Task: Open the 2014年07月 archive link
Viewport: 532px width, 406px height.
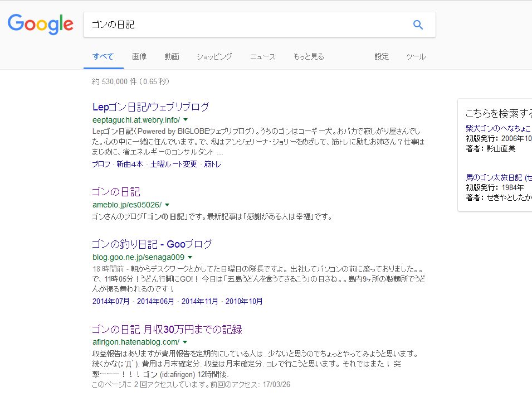Action: click(x=111, y=301)
